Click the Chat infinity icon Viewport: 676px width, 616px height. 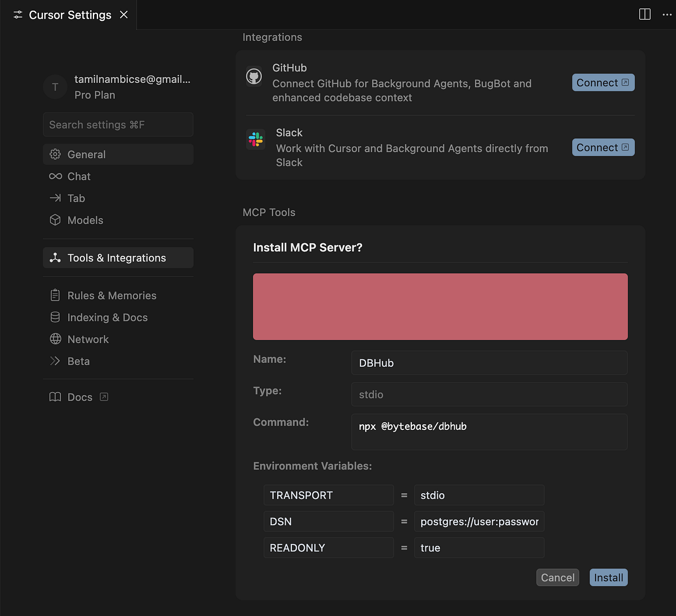click(55, 176)
